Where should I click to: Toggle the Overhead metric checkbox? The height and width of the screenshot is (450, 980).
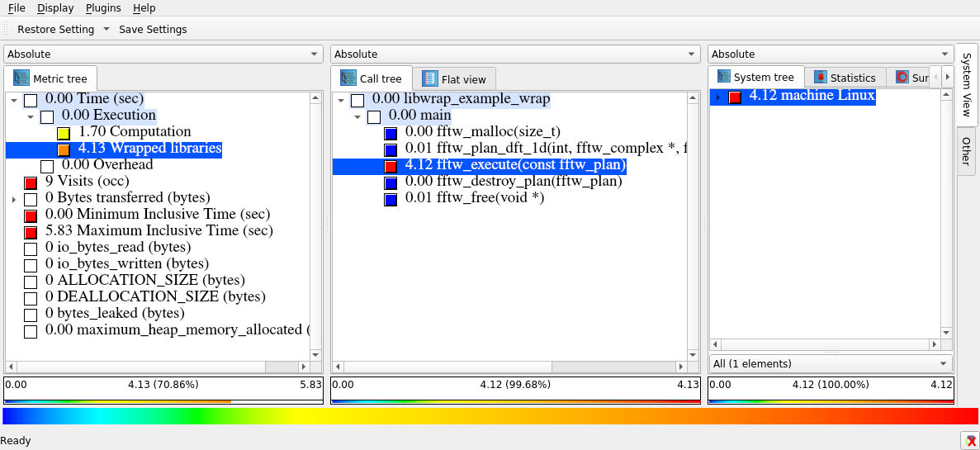[47, 166]
